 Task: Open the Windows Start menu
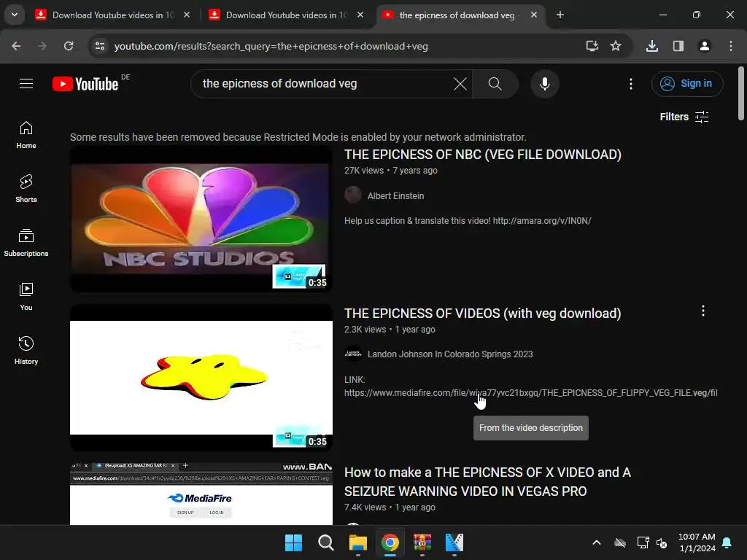point(293,542)
